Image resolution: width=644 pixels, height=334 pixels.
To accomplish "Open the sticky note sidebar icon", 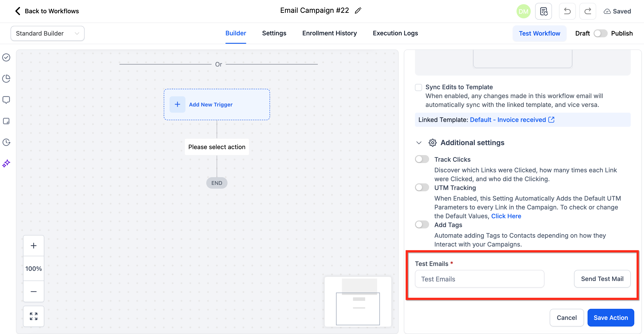I will pyautogui.click(x=6, y=121).
